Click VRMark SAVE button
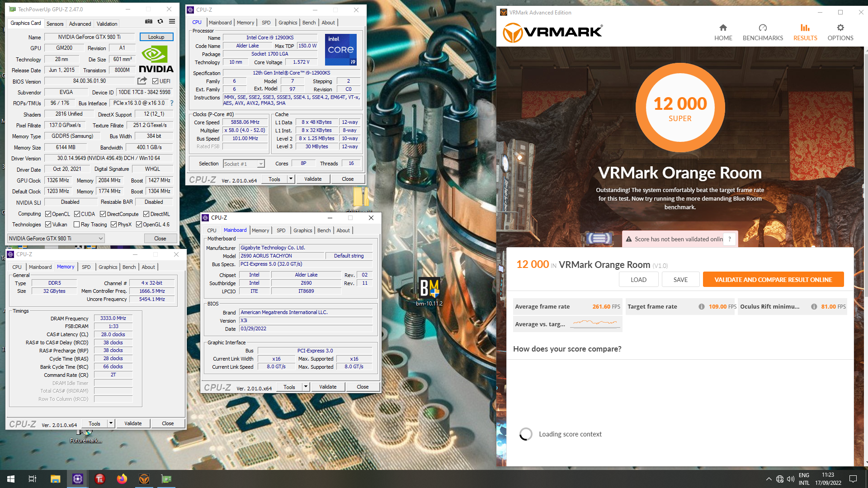The width and height of the screenshot is (868, 488). 680,280
